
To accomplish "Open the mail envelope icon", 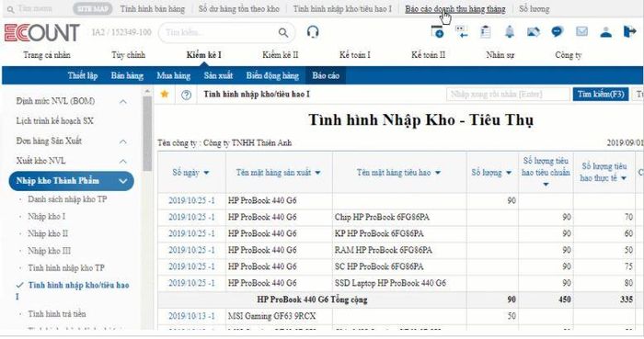I will click(x=581, y=31).
